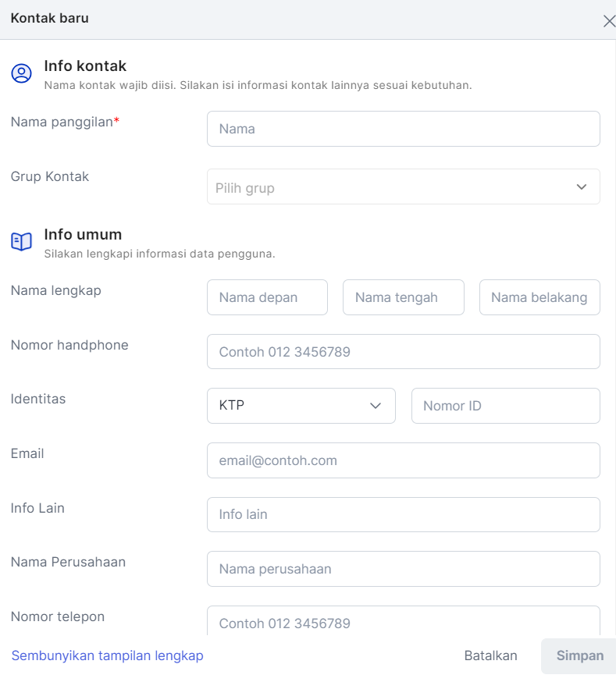Click the Nama depan field
616x682 pixels.
[x=267, y=297]
